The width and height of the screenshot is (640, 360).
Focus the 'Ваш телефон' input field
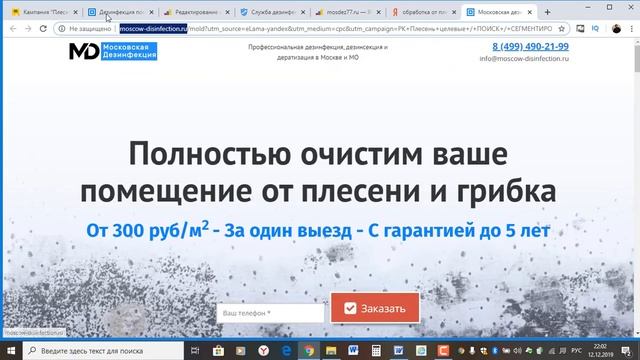click(x=270, y=313)
